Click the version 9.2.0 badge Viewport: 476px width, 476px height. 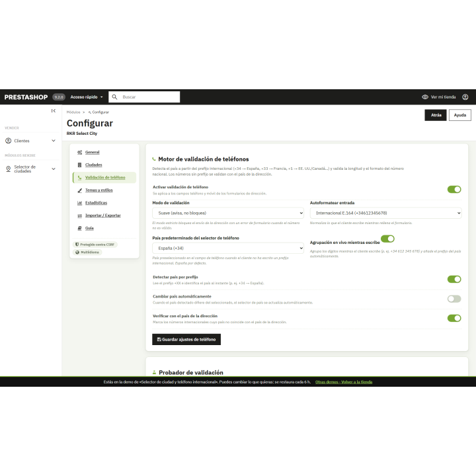(x=59, y=97)
